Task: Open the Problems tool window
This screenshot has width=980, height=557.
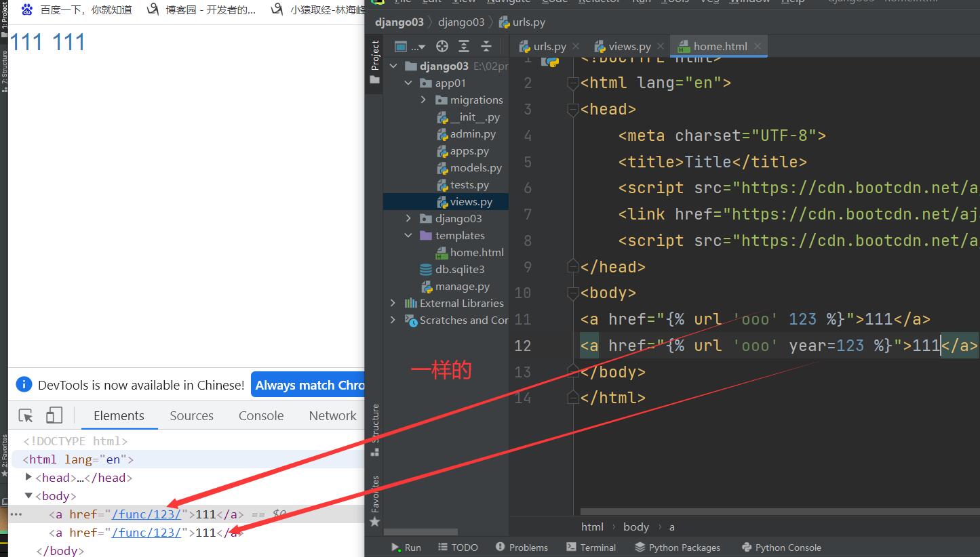Action: 522,548
